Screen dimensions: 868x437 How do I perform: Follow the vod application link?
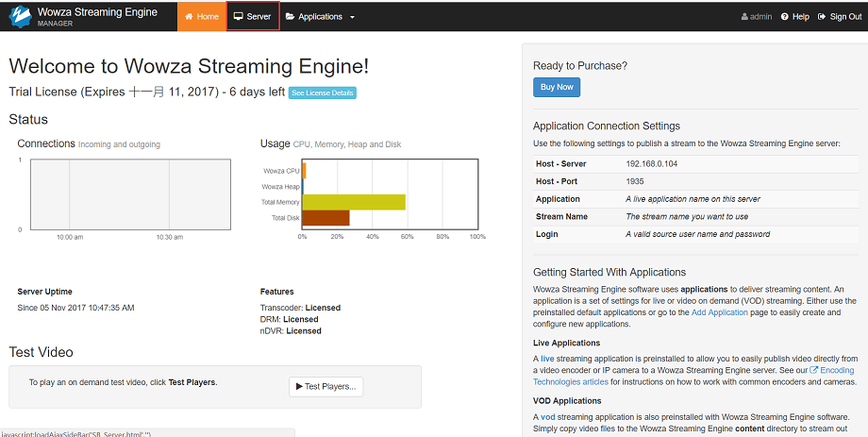click(548, 417)
